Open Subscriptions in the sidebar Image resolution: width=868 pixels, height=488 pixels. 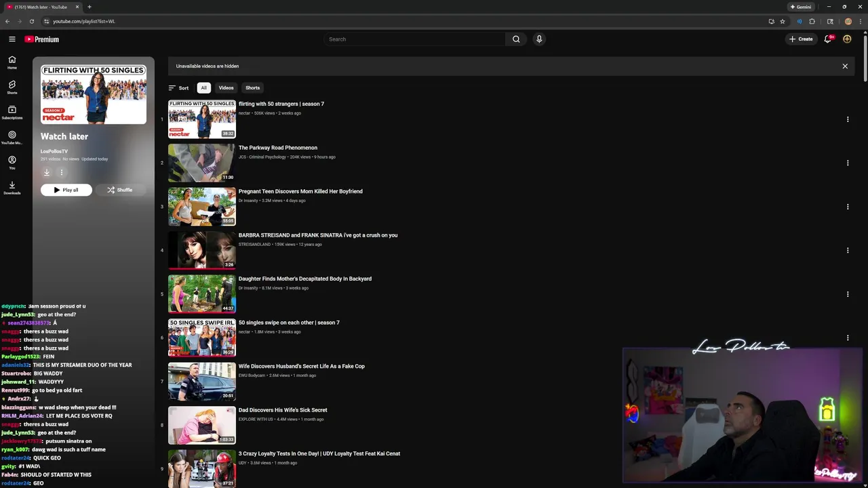(12, 113)
